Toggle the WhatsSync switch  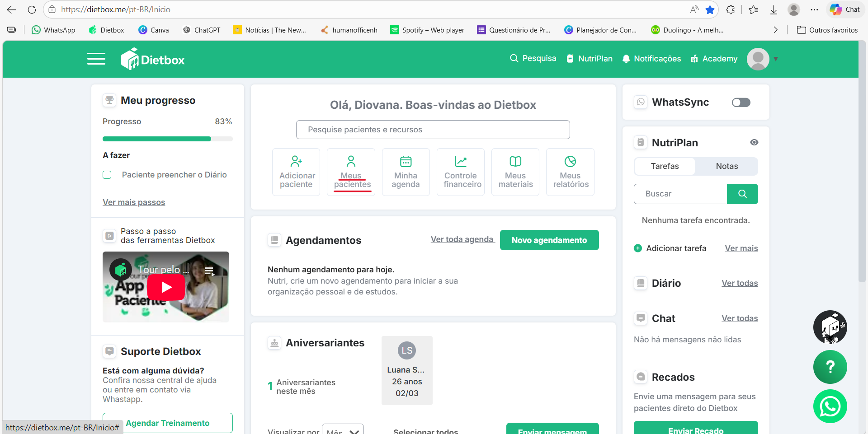coord(741,103)
